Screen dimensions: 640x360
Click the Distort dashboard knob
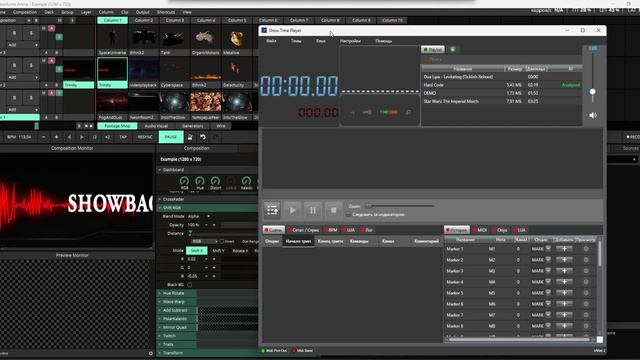215,181
